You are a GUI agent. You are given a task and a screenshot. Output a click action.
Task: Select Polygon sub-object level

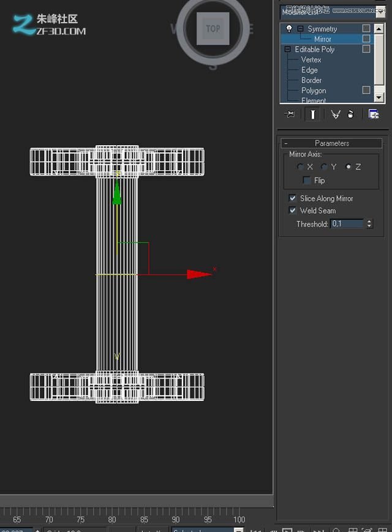(x=314, y=91)
